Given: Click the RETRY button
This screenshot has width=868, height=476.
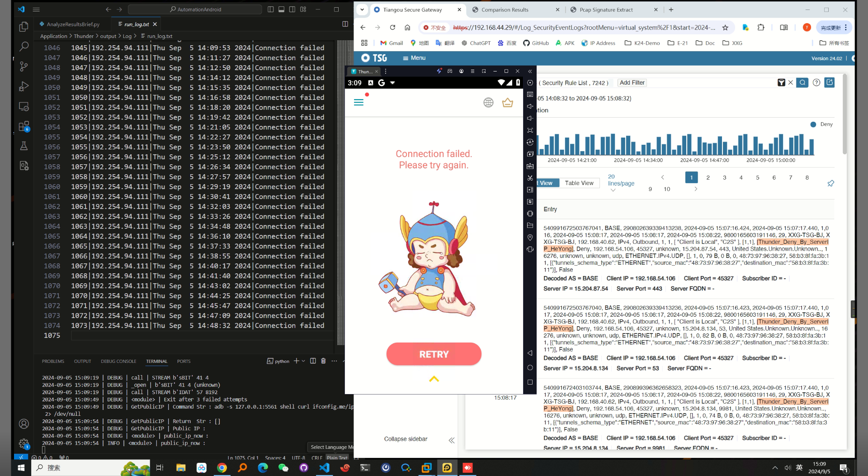Looking at the screenshot, I should pos(434,354).
